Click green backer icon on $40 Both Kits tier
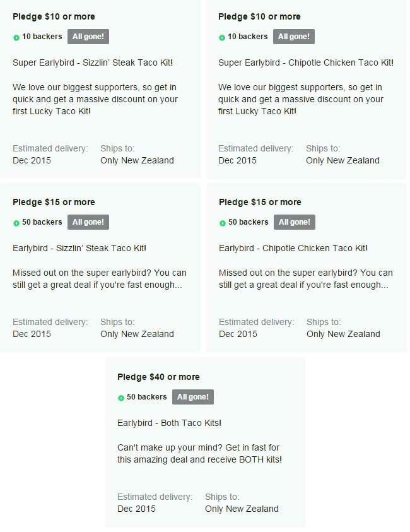 coord(121,398)
